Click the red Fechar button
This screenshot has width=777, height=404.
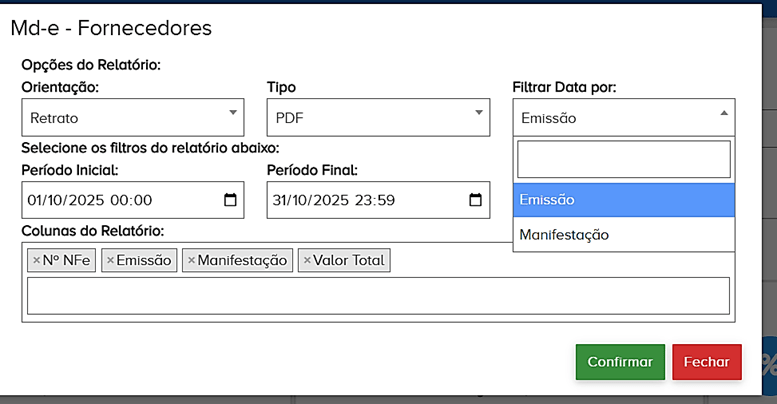tap(707, 362)
